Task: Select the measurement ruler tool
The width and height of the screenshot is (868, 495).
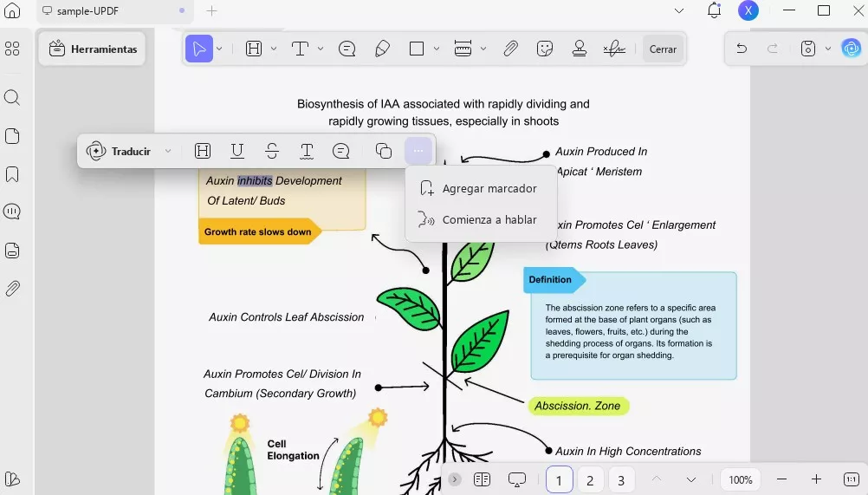Action: point(463,49)
